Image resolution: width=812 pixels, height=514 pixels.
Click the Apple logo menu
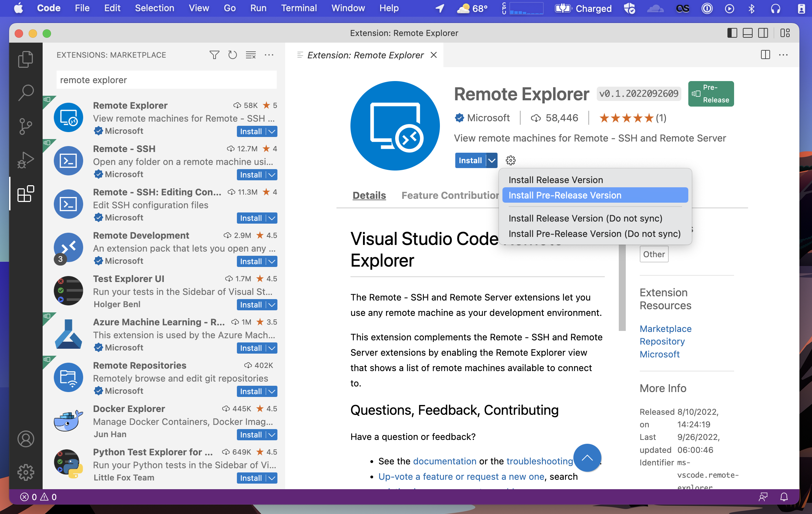click(18, 8)
